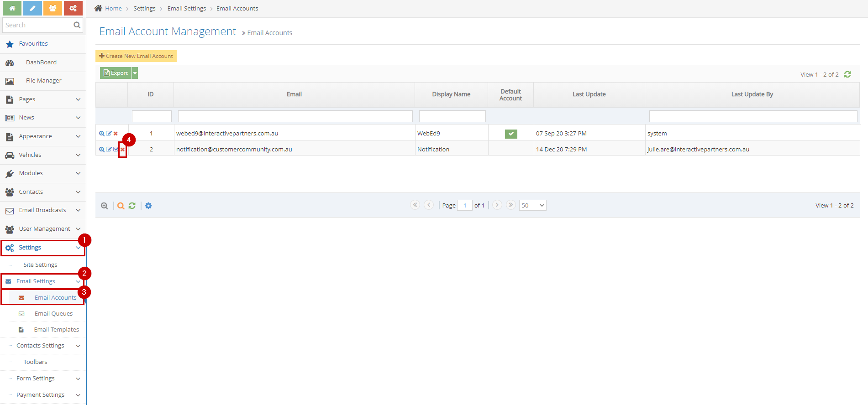Image resolution: width=868 pixels, height=405 pixels.
Task: Collapse the Email Settings submenu
Action: [x=43, y=281]
